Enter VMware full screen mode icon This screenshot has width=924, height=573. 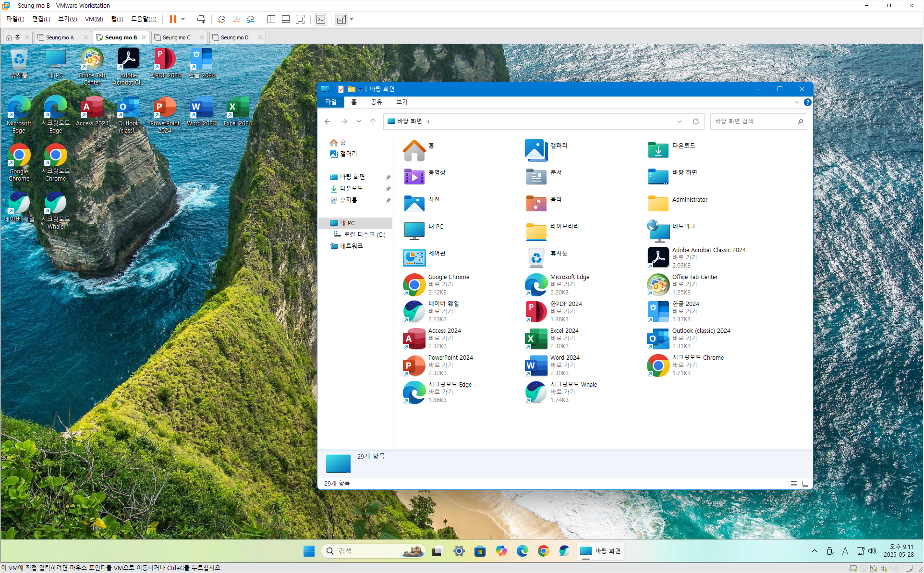pyautogui.click(x=300, y=19)
